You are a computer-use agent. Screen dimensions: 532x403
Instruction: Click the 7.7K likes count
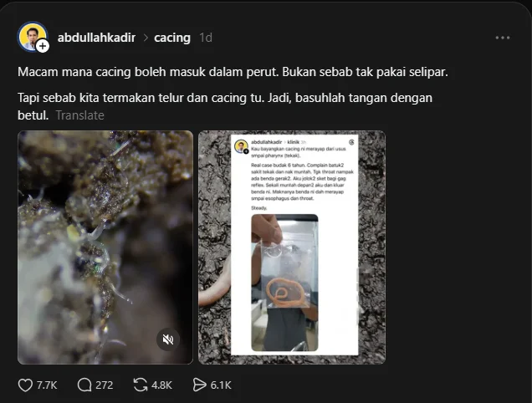[x=47, y=385]
